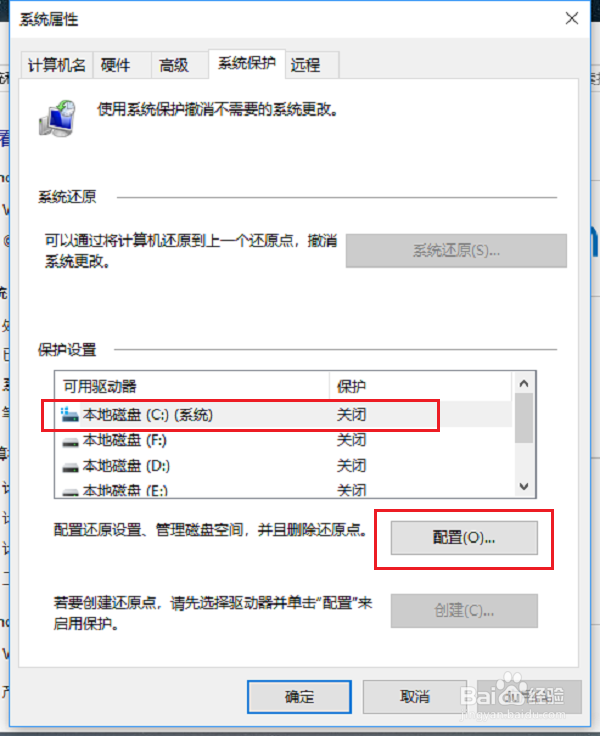This screenshot has width=600, height=736.
Task: Click the 取消 button
Action: point(415,697)
